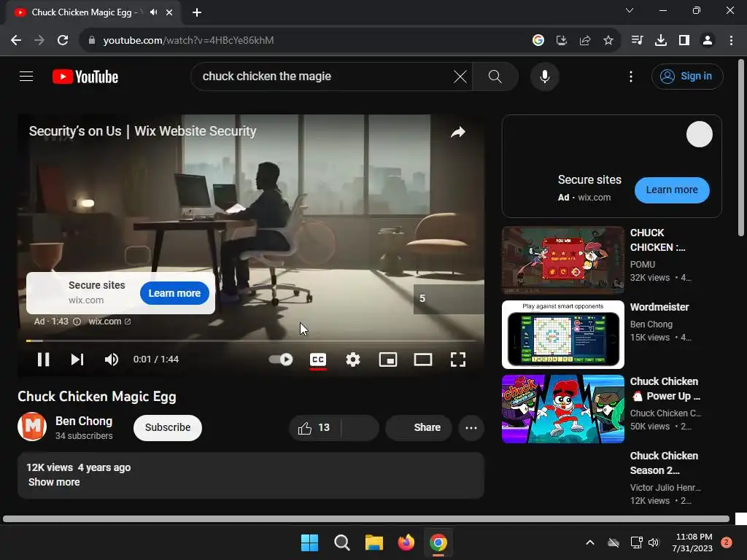Click the Ben Chong channel name
This screenshot has width=747, height=560.
tap(84, 421)
